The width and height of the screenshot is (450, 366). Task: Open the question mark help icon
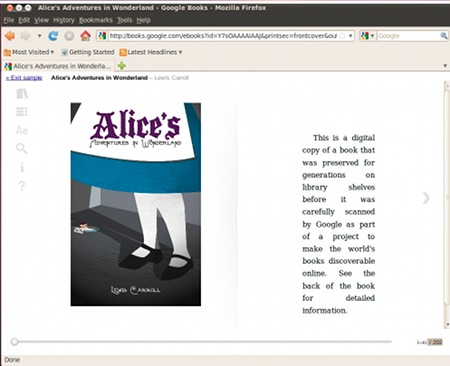[22, 186]
